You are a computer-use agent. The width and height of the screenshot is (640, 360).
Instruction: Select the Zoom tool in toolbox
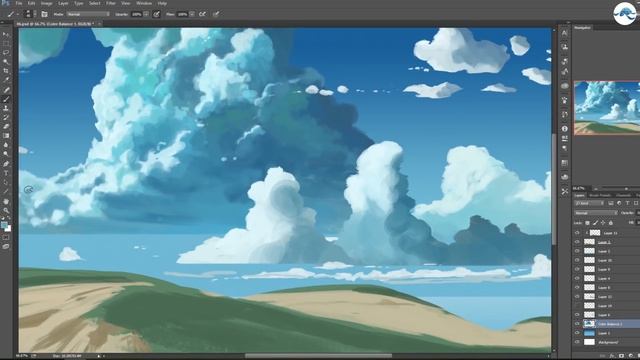[x=6, y=211]
